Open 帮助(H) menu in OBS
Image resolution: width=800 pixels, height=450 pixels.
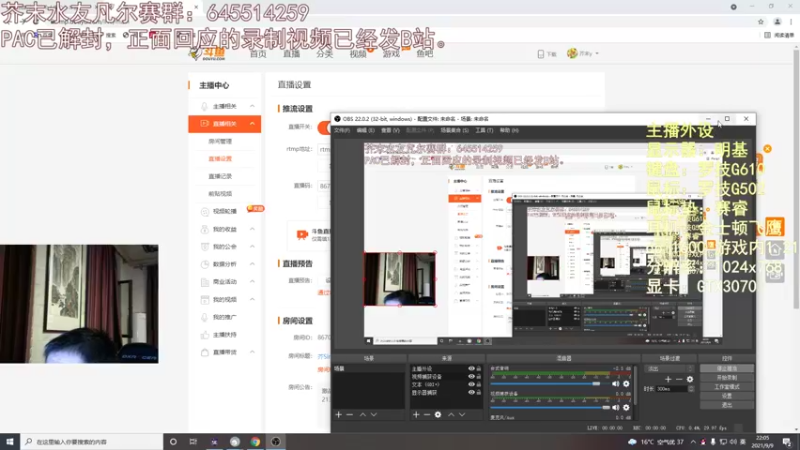pyautogui.click(x=509, y=131)
